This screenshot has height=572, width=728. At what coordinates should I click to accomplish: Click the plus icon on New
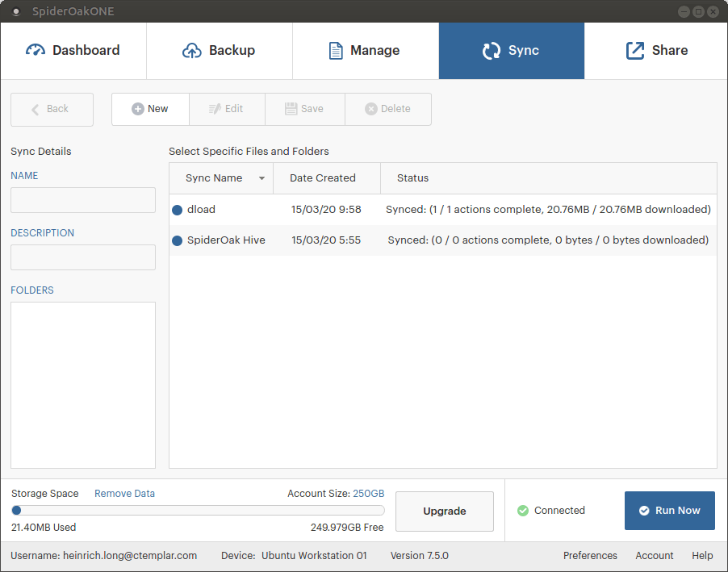coord(137,109)
